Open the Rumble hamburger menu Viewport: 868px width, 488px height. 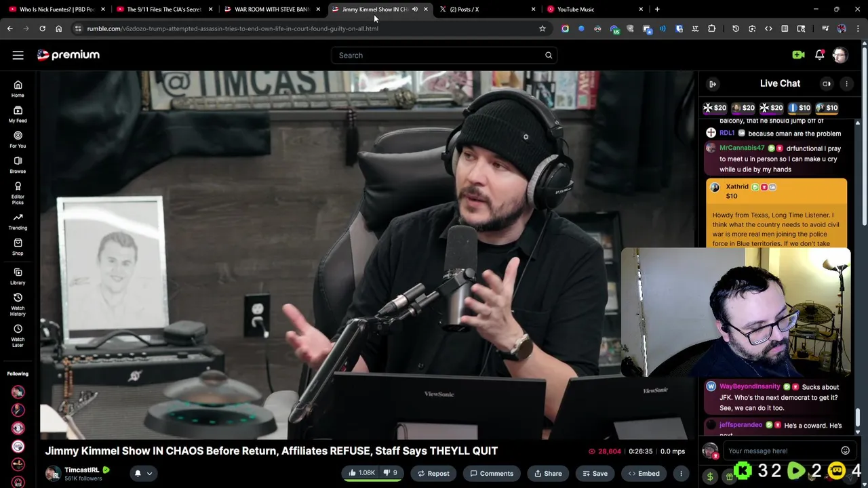[18, 56]
